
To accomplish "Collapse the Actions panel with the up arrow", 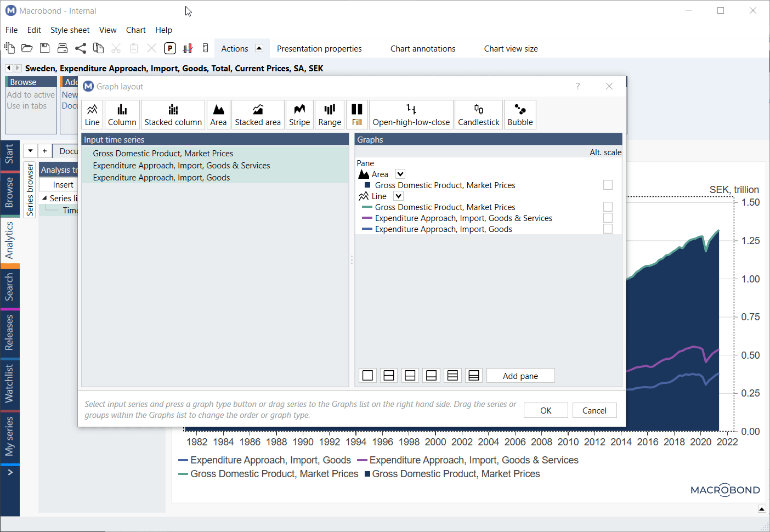I will [x=259, y=48].
